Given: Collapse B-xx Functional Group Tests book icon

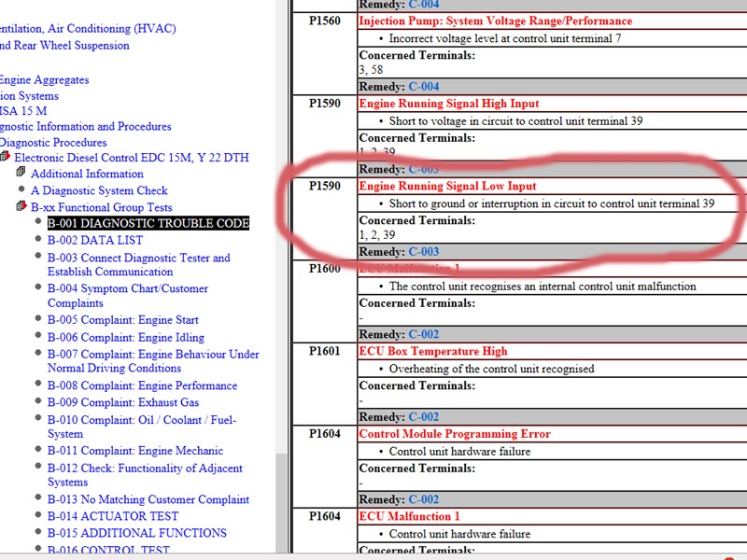Looking at the screenshot, I should point(21,205).
